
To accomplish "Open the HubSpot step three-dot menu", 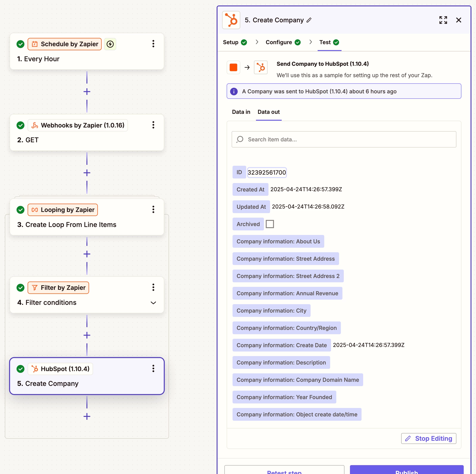I will coord(153,369).
